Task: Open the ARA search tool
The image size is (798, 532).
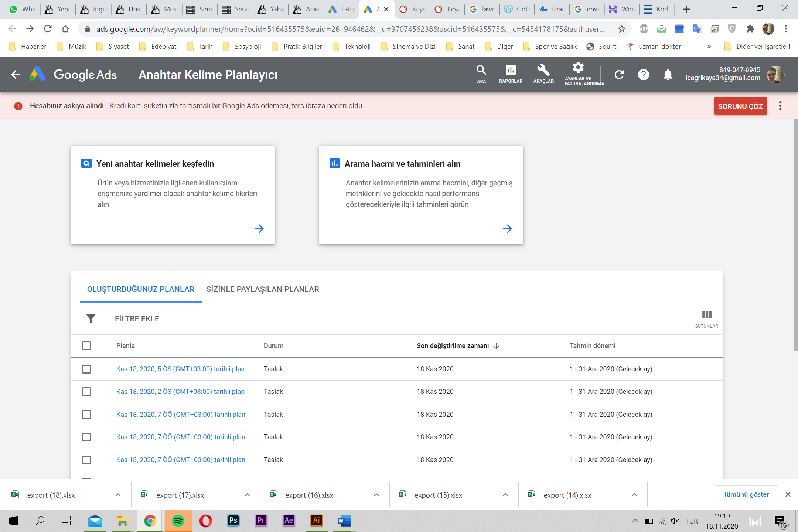Action: (x=481, y=74)
